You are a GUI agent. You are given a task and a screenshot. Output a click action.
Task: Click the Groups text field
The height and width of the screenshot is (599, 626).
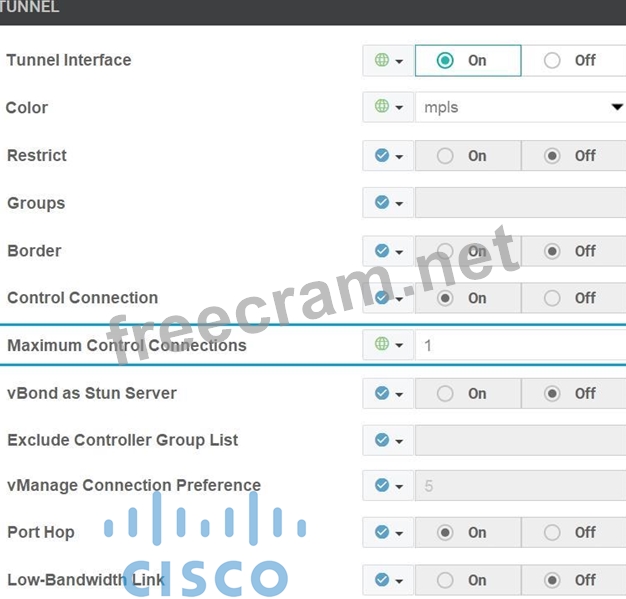coord(520,203)
